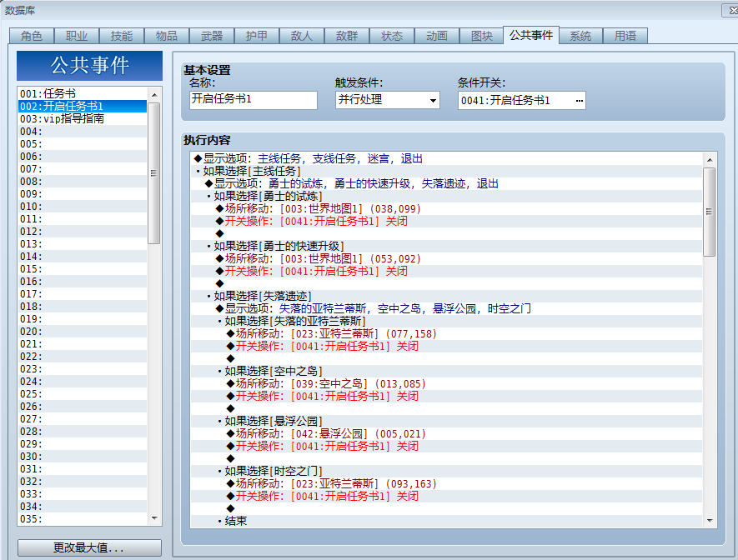Select event 003:vip指导指南
This screenshot has height=560, width=738.
[x=83, y=118]
